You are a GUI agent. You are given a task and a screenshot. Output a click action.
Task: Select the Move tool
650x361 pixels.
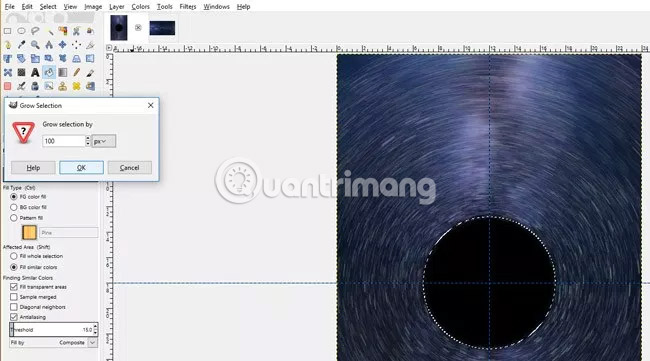pos(63,45)
